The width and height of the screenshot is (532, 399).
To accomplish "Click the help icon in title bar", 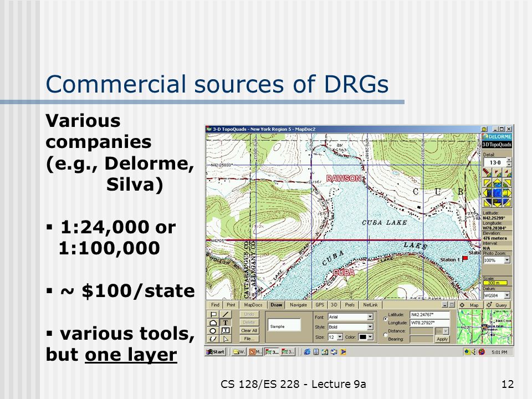I will click(484, 129).
